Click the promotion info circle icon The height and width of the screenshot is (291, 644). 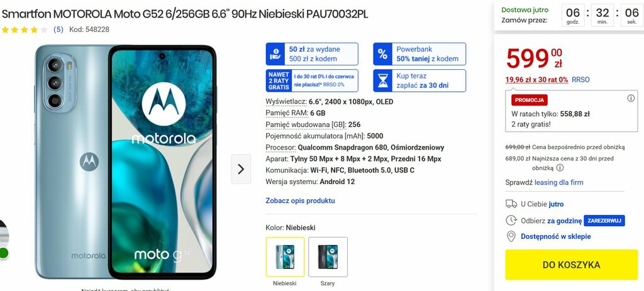pos(631,98)
